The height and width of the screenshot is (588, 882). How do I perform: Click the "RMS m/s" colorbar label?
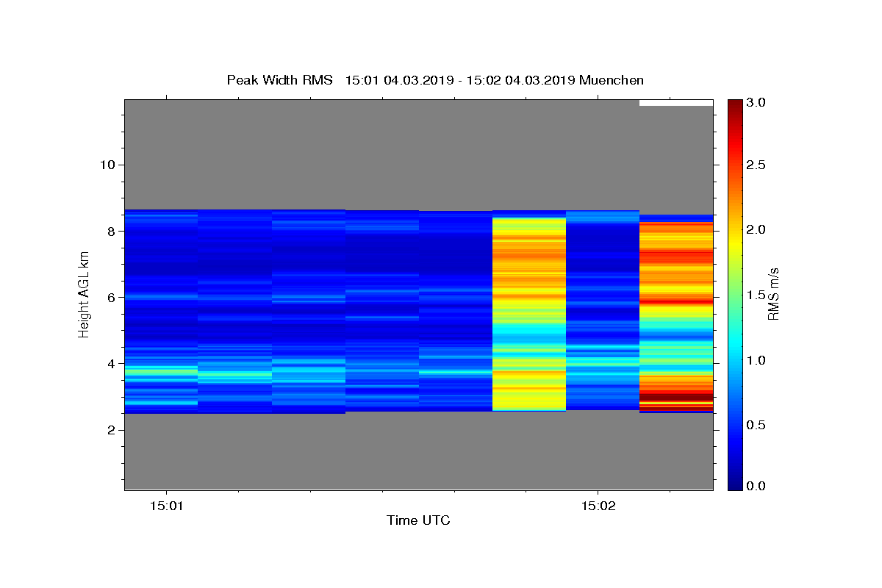(x=773, y=294)
